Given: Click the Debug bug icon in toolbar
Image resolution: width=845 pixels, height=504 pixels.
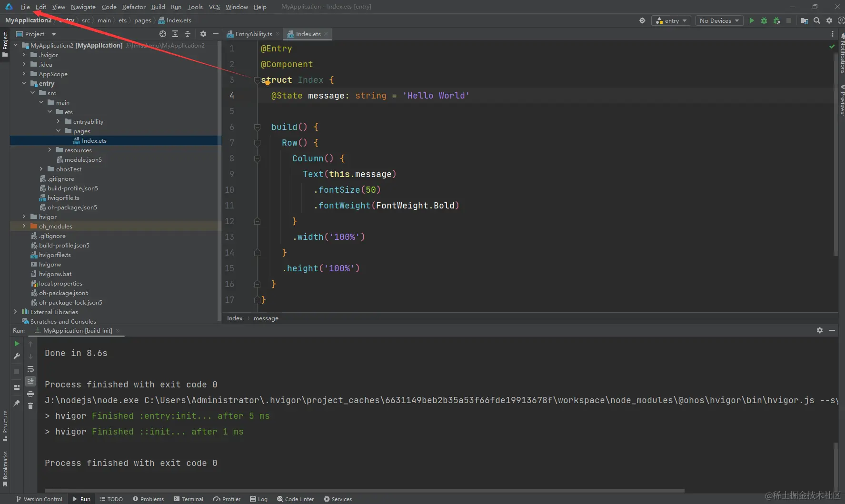Looking at the screenshot, I should click(x=764, y=20).
